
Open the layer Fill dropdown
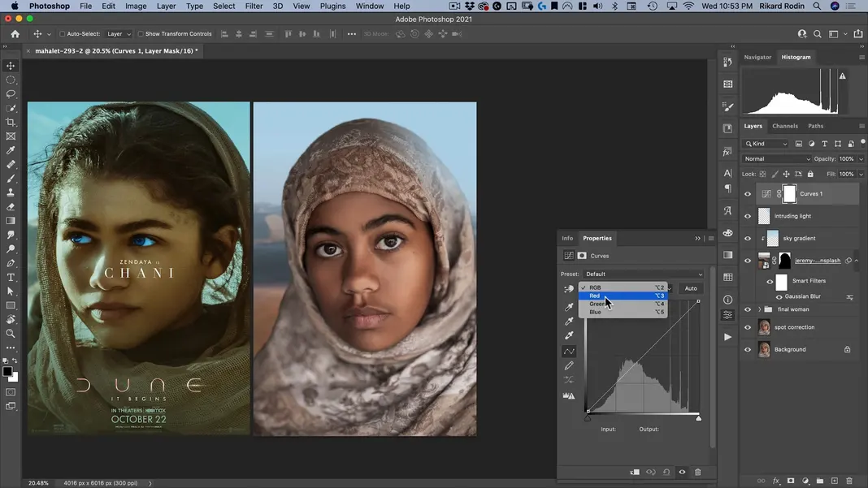[x=861, y=174]
